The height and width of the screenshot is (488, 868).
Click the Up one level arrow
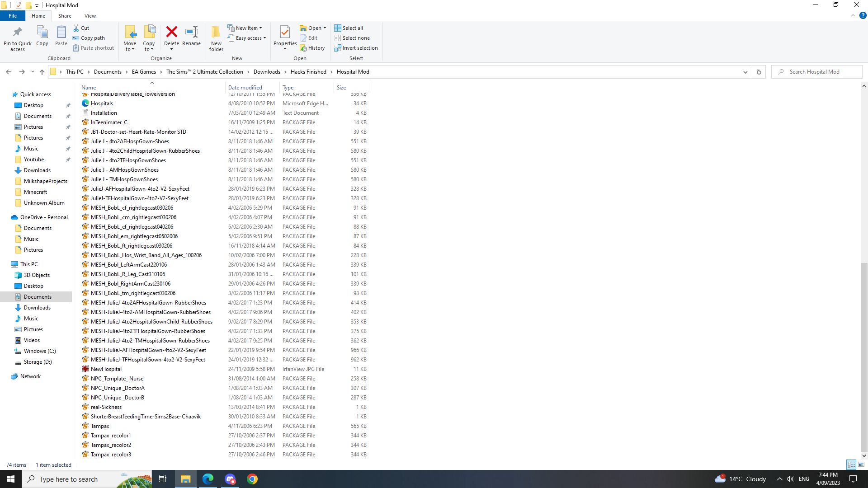[x=42, y=72]
